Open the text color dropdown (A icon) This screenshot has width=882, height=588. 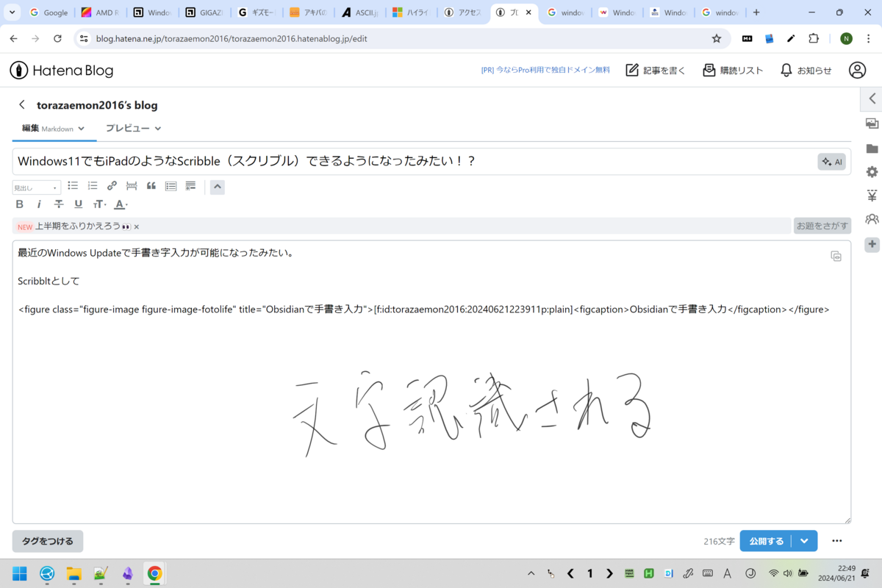pyautogui.click(x=121, y=204)
